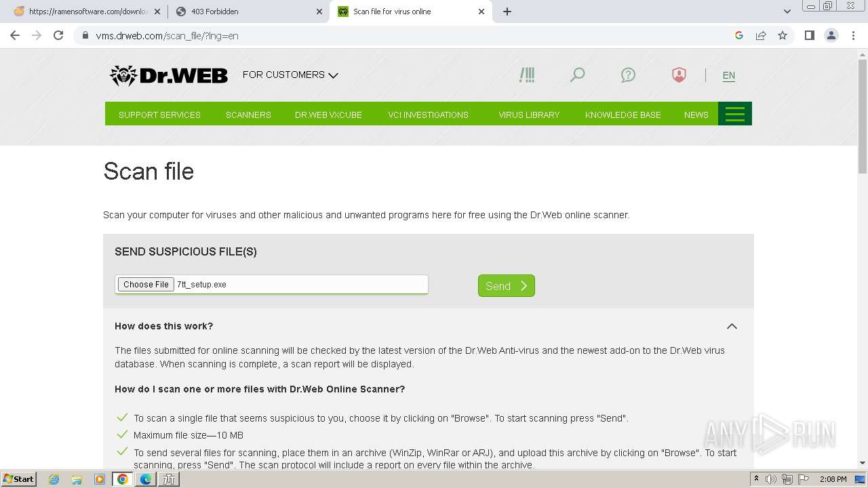868x488 pixels.
Task: Click the Choose File button
Action: pos(146,285)
